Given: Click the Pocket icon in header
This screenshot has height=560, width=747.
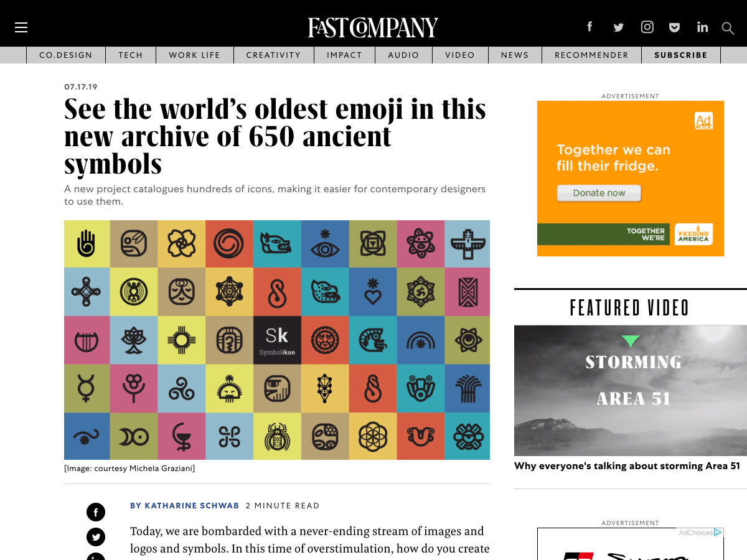Looking at the screenshot, I should (674, 27).
